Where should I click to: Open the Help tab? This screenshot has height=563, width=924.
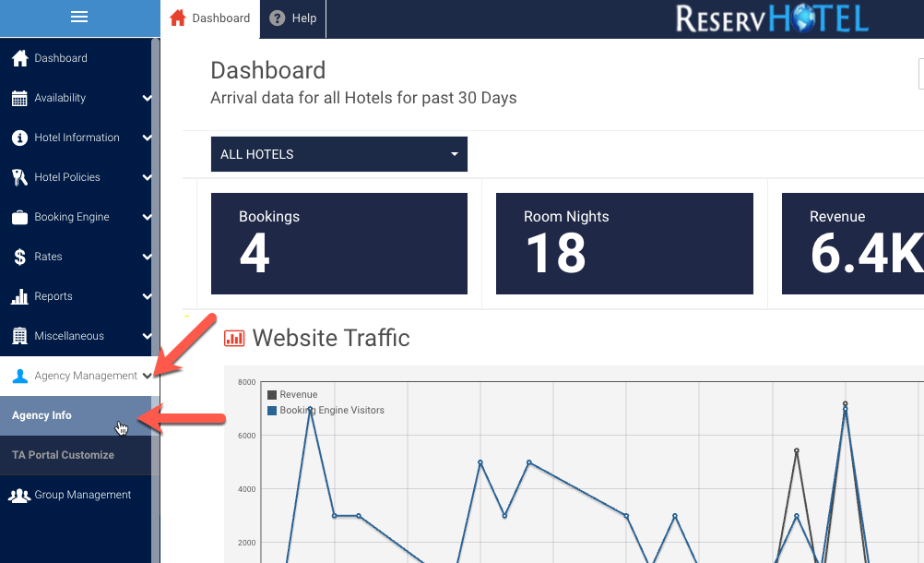(293, 18)
